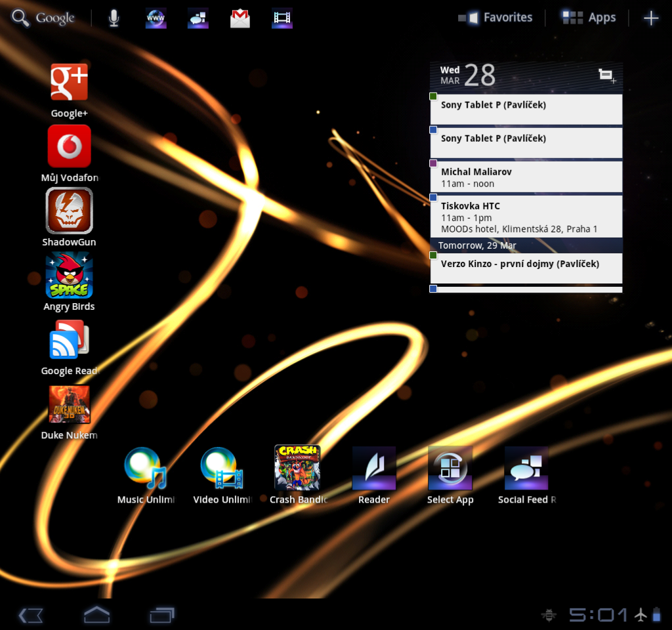This screenshot has height=630, width=672.
Task: Start voice search with the microphone
Action: click(114, 18)
